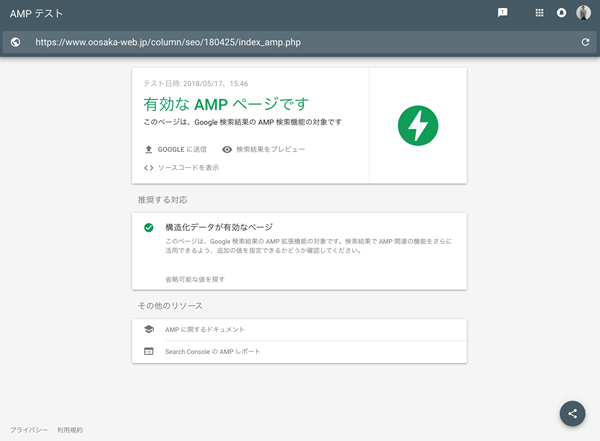
Task: Click the send feedback icon in header
Action: point(502,13)
